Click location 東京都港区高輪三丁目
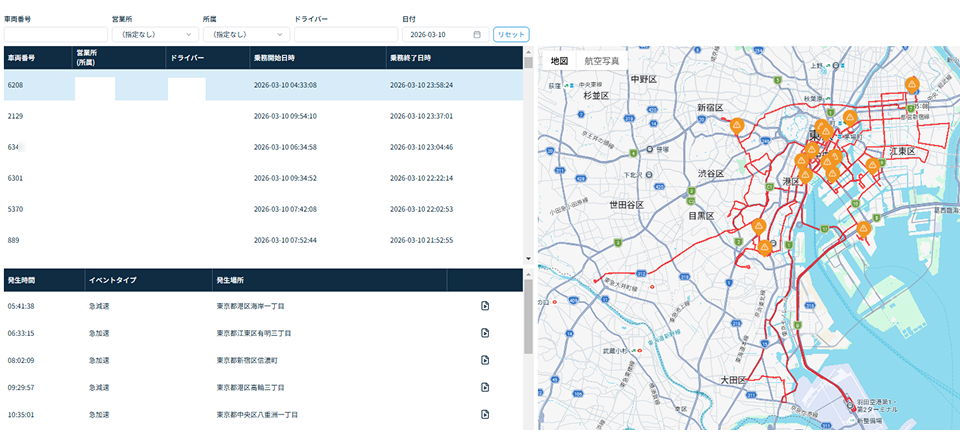The width and height of the screenshot is (960, 440). pyautogui.click(x=250, y=387)
